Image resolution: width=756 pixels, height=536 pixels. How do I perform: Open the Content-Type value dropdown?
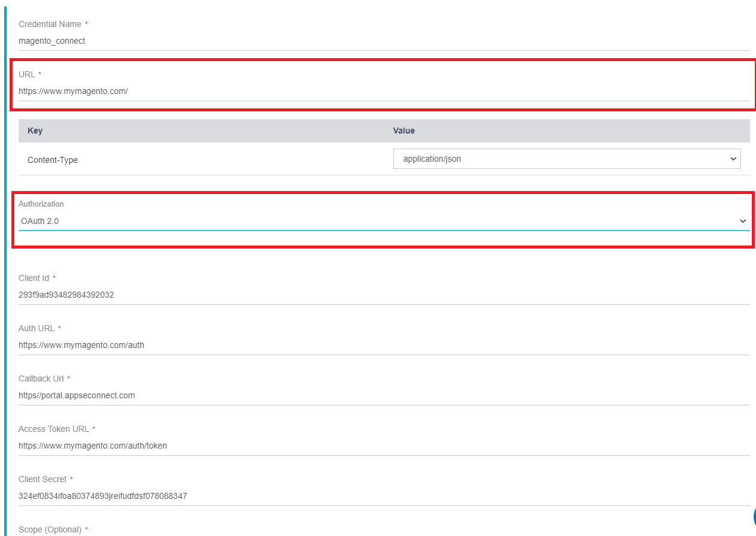click(567, 159)
